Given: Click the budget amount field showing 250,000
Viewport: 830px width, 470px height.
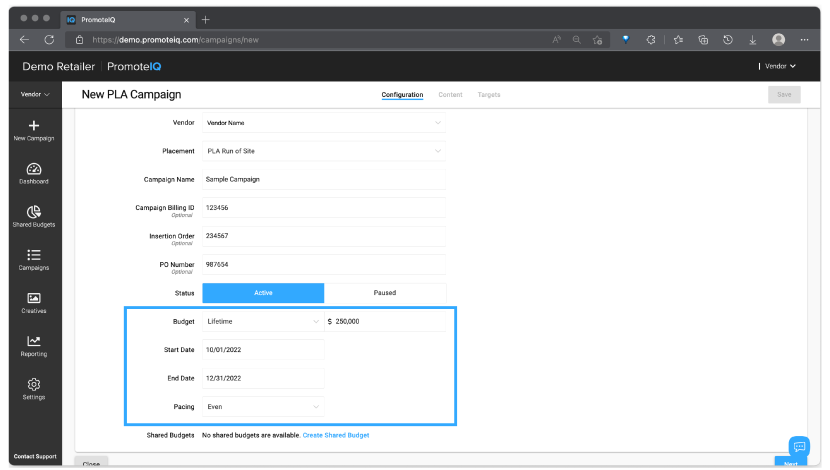Looking at the screenshot, I should tap(385, 321).
